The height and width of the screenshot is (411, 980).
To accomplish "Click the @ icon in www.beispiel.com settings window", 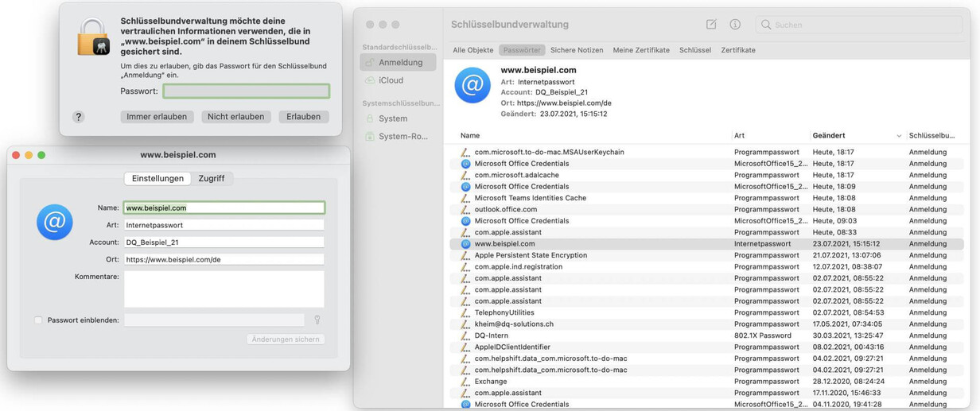I will click(x=54, y=222).
